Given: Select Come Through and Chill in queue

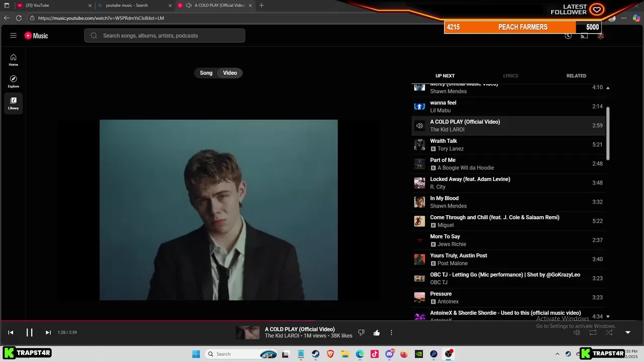Looking at the screenshot, I should tap(508, 221).
